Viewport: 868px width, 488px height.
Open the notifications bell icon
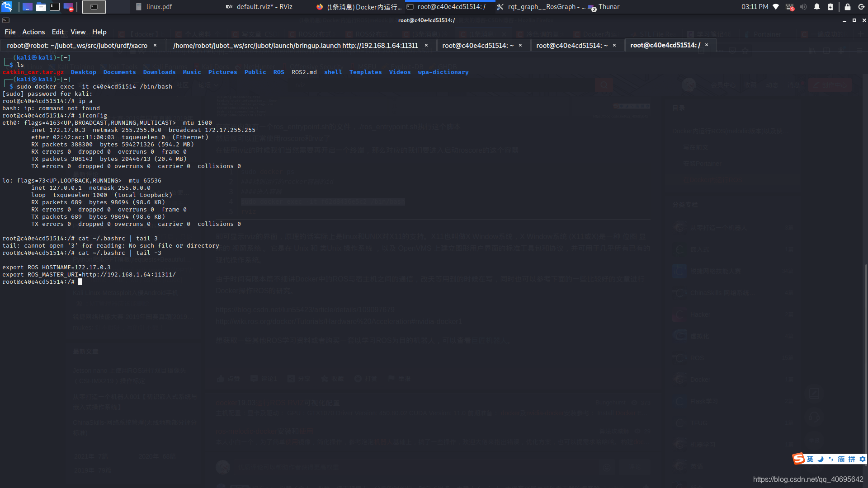tap(817, 7)
